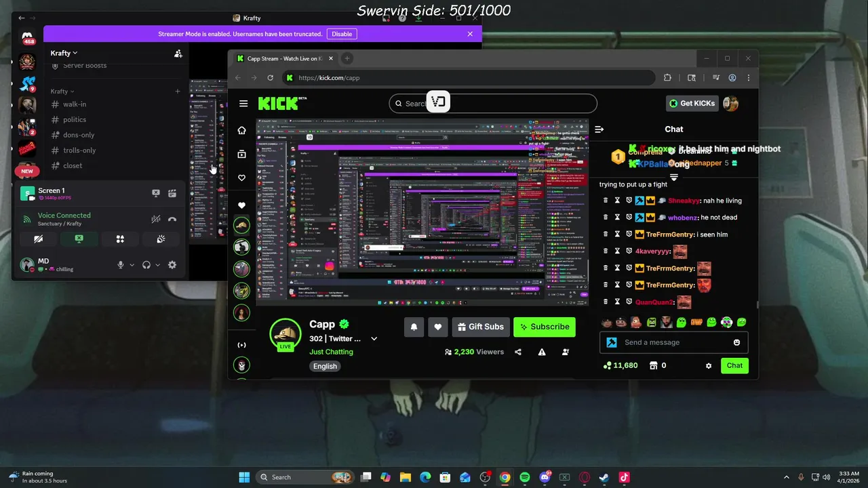
Task: Expand the pinned leaderboard handle in chat
Action: pyautogui.click(x=673, y=178)
